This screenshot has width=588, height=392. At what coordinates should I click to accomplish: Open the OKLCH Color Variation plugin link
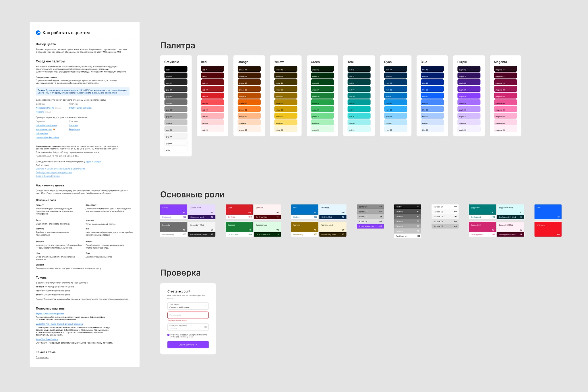80,108
